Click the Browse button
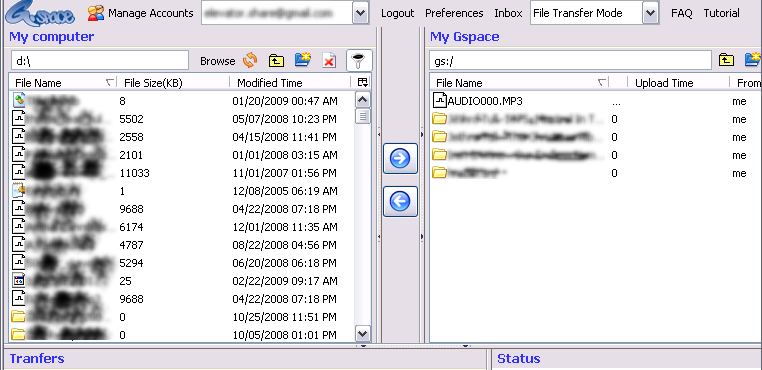Image resolution: width=762 pixels, height=370 pixels. click(217, 61)
